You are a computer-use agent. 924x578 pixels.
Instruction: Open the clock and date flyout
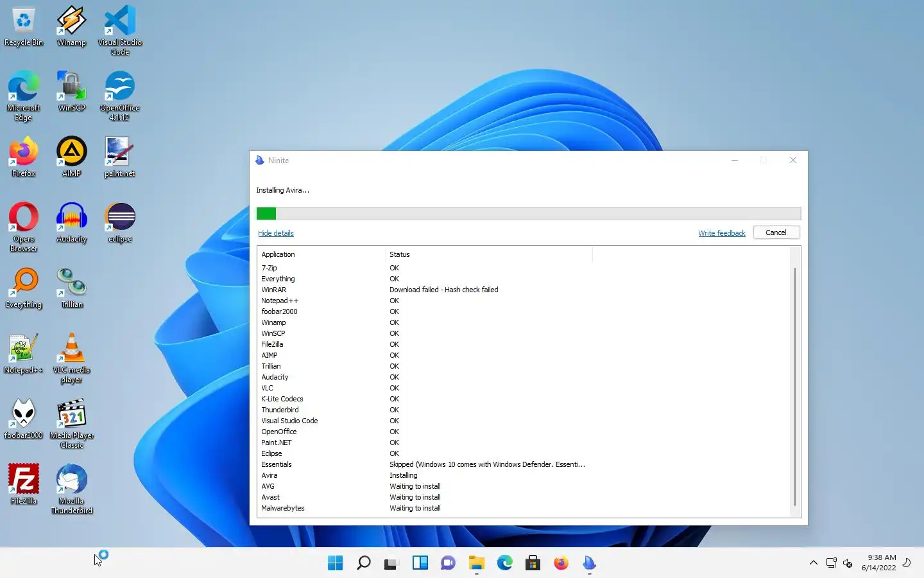878,563
